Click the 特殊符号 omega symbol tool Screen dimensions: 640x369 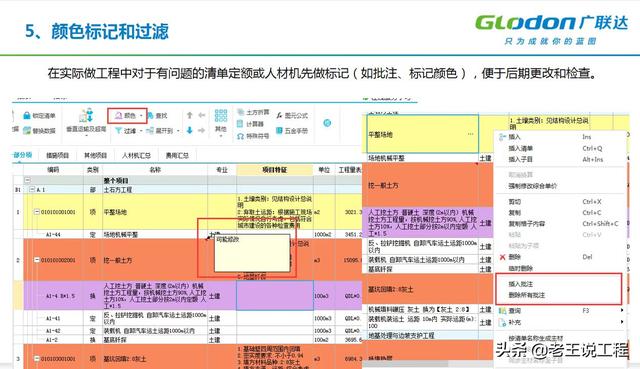(241, 136)
